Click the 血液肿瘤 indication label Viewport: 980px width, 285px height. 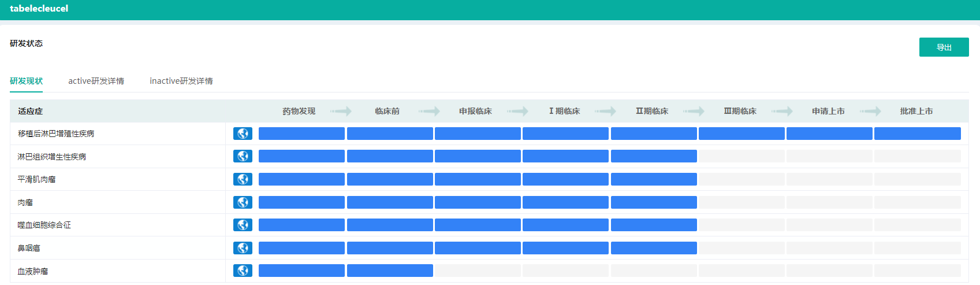point(33,271)
